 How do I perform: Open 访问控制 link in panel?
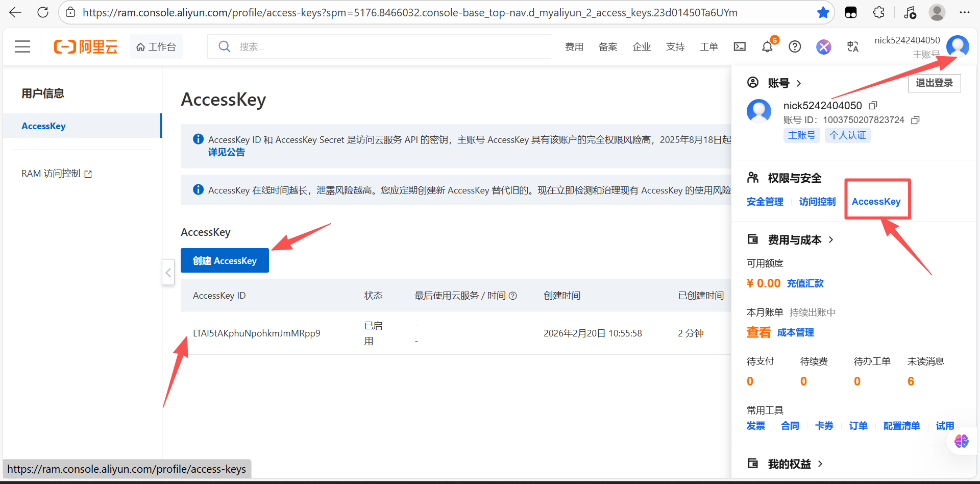click(x=818, y=202)
